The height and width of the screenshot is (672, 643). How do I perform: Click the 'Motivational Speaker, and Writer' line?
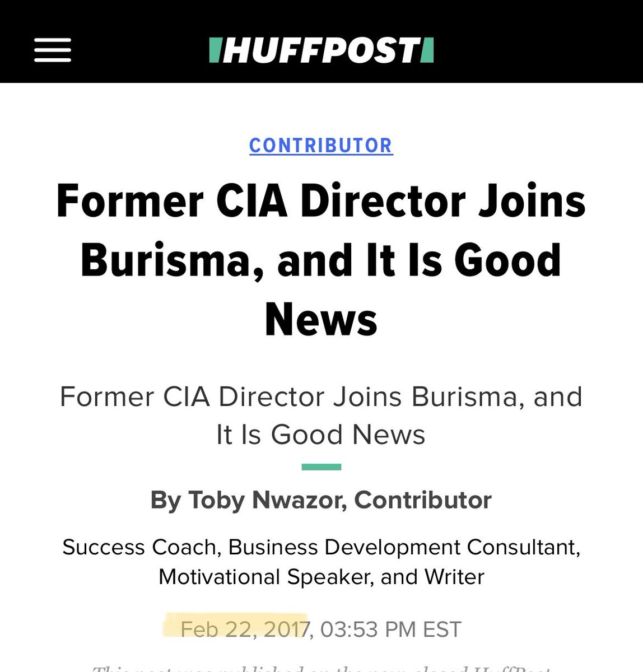(321, 577)
